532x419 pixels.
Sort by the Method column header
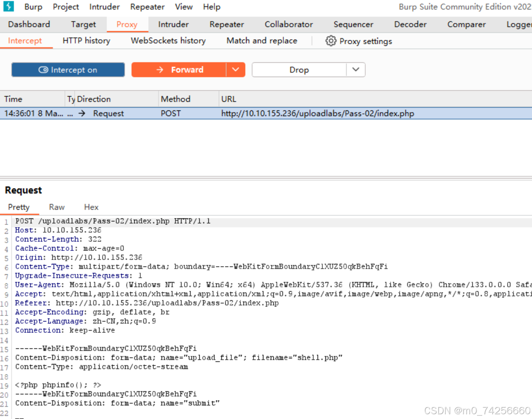click(188, 99)
